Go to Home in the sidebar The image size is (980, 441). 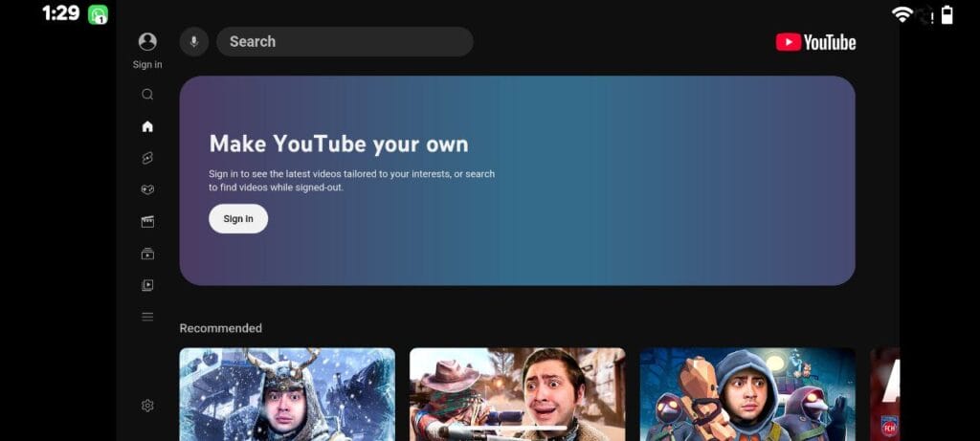pyautogui.click(x=147, y=126)
